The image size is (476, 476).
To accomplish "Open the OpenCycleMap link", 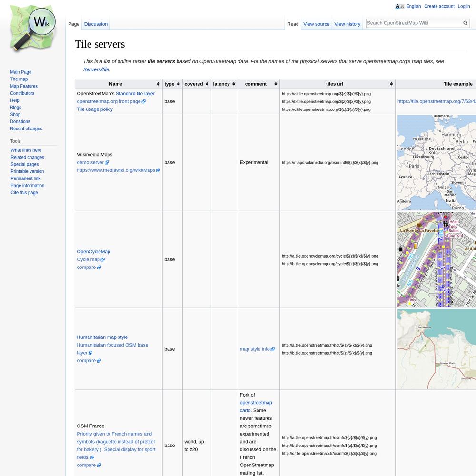I will (x=93, y=252).
